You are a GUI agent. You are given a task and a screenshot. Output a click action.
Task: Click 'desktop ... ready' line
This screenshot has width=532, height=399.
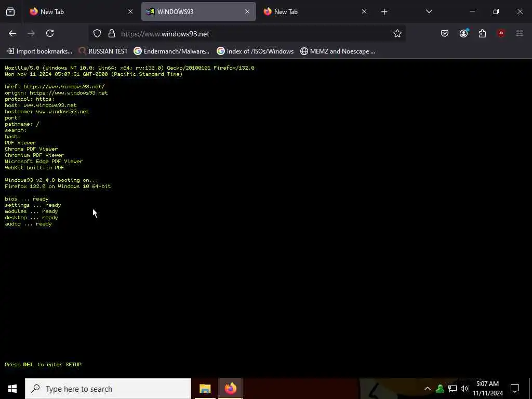point(31,218)
